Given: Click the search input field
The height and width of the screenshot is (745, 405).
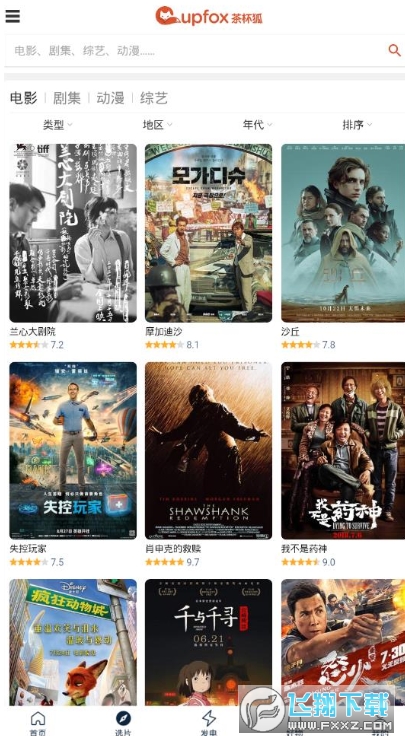Looking at the screenshot, I should (195, 50).
